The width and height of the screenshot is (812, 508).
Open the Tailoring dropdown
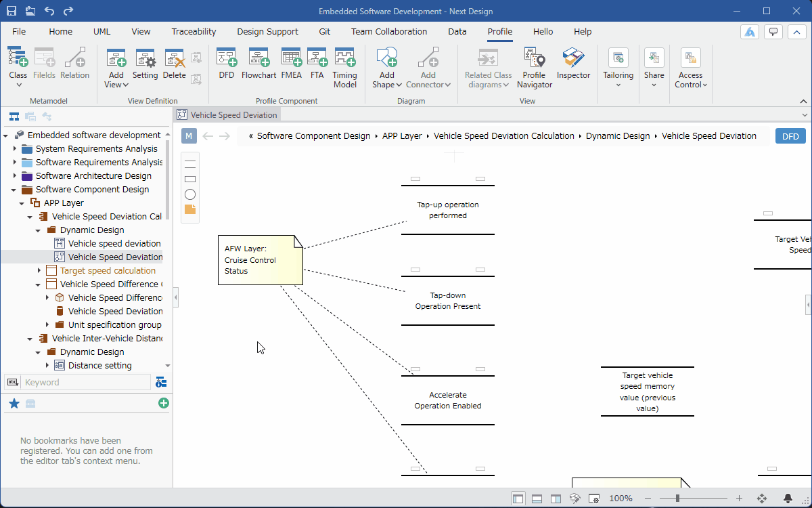(618, 68)
